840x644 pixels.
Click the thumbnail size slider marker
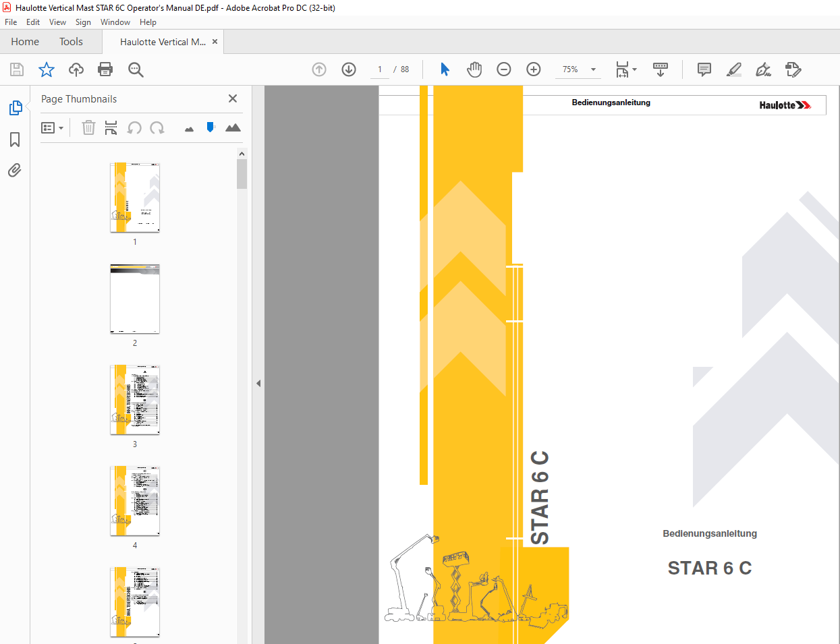tap(211, 127)
